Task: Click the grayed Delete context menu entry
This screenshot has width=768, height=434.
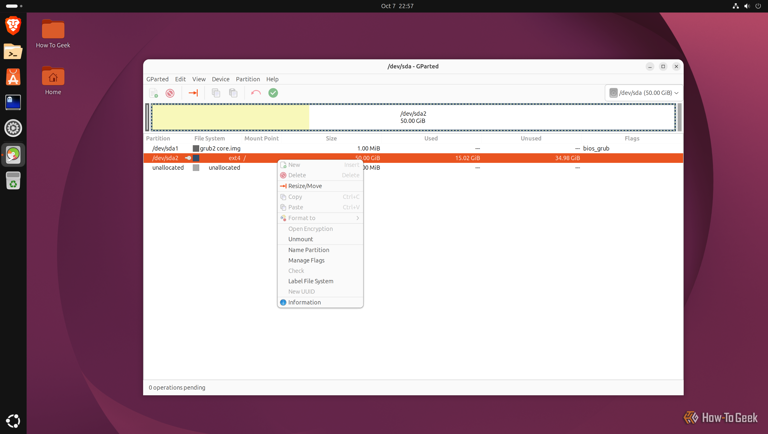Action: pyautogui.click(x=320, y=175)
